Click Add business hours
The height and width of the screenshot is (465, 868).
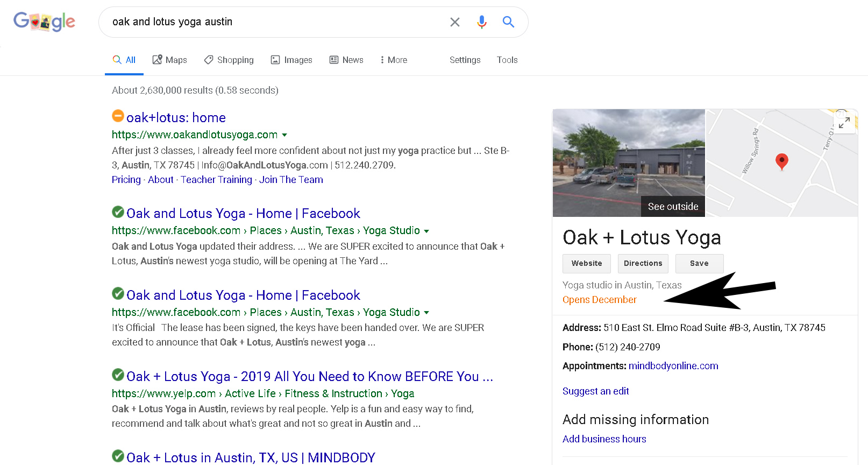pyautogui.click(x=604, y=439)
